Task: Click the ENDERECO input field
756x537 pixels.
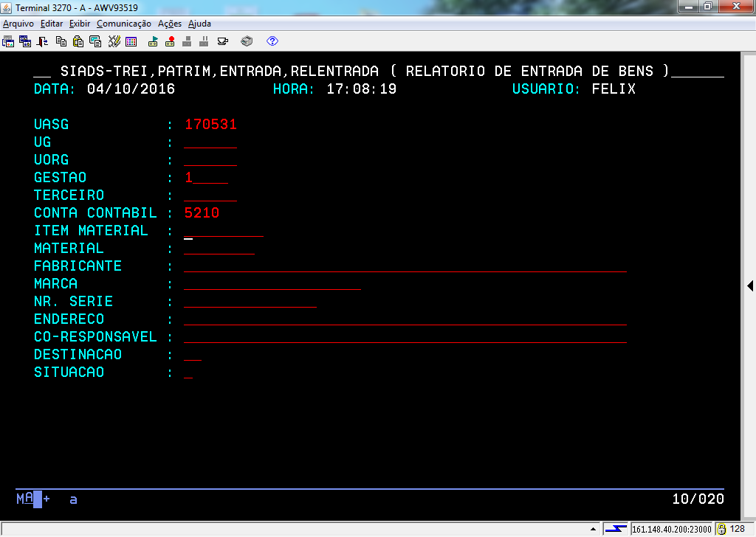Action: point(405,319)
